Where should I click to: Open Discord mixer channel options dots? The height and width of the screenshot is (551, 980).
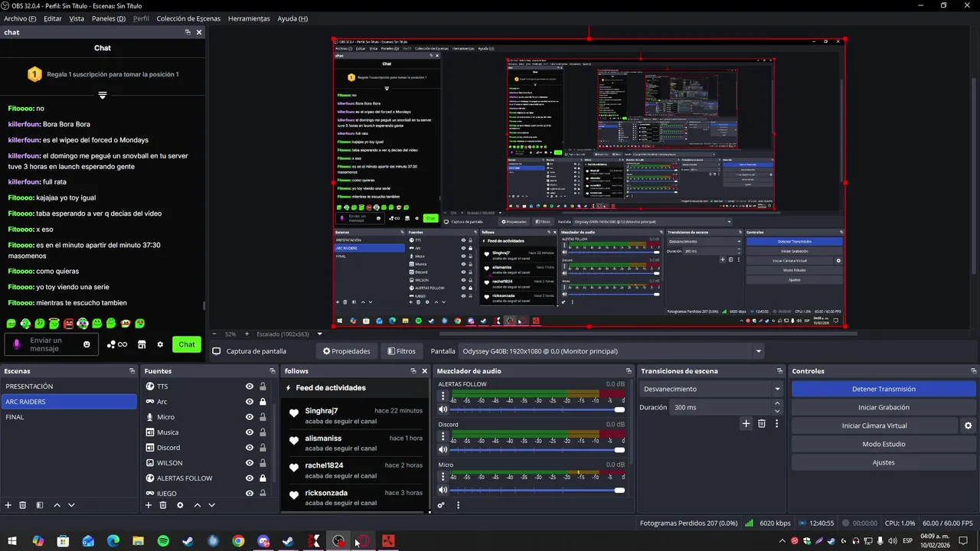(443, 436)
